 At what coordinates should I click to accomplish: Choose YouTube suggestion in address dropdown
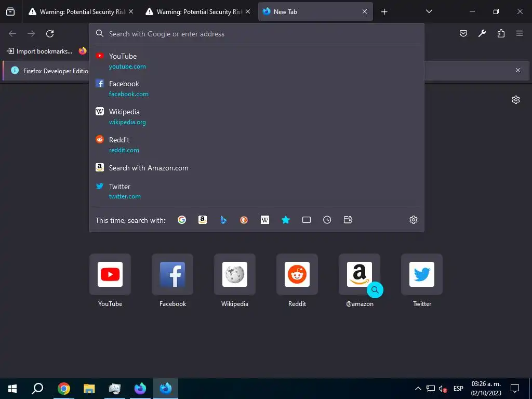tap(257, 61)
